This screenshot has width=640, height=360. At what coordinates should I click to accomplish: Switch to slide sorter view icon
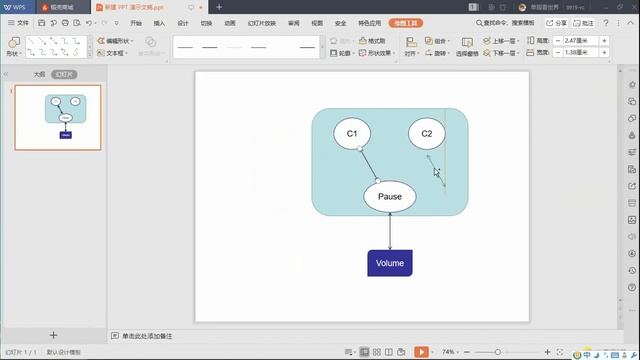coord(377,352)
